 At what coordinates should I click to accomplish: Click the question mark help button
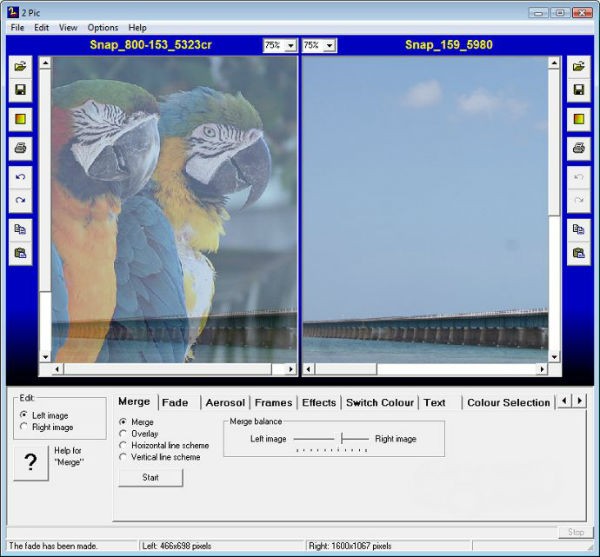pos(30,462)
